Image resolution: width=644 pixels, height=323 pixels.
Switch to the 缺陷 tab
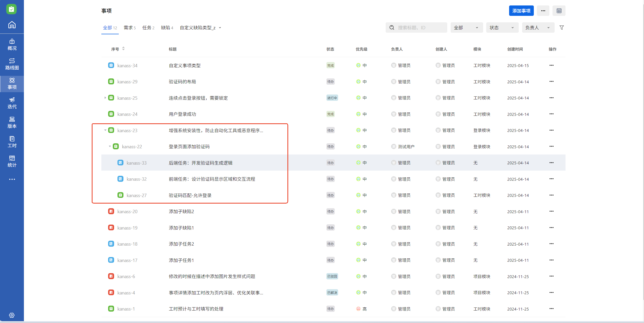[x=167, y=28]
